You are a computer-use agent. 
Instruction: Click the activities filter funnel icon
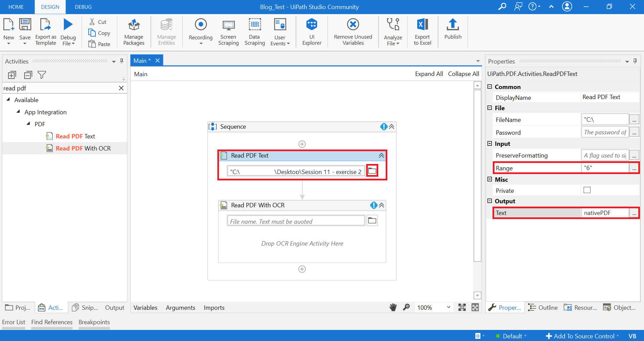[42, 75]
